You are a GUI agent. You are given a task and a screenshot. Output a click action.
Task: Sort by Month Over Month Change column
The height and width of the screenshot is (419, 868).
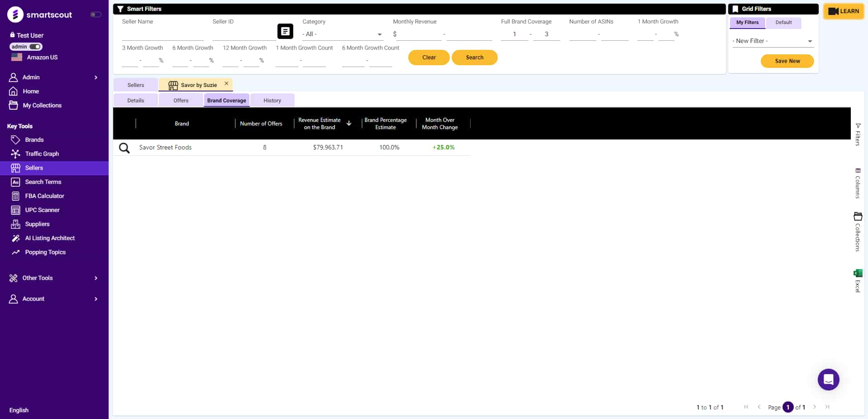(440, 124)
